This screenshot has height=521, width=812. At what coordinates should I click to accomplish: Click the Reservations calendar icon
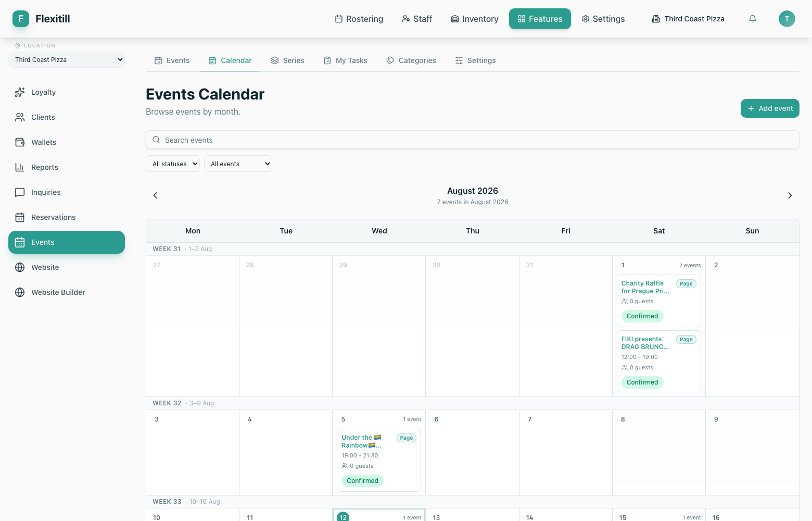point(20,217)
